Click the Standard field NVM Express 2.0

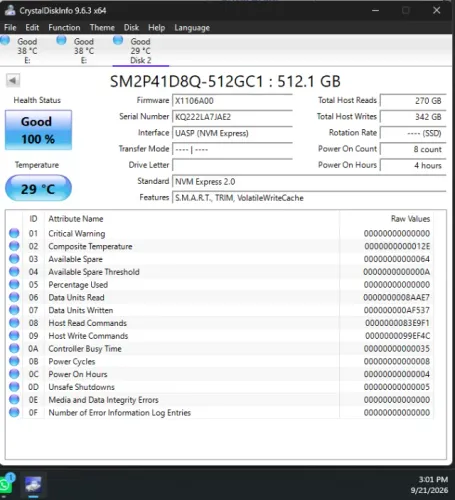[x=309, y=181]
